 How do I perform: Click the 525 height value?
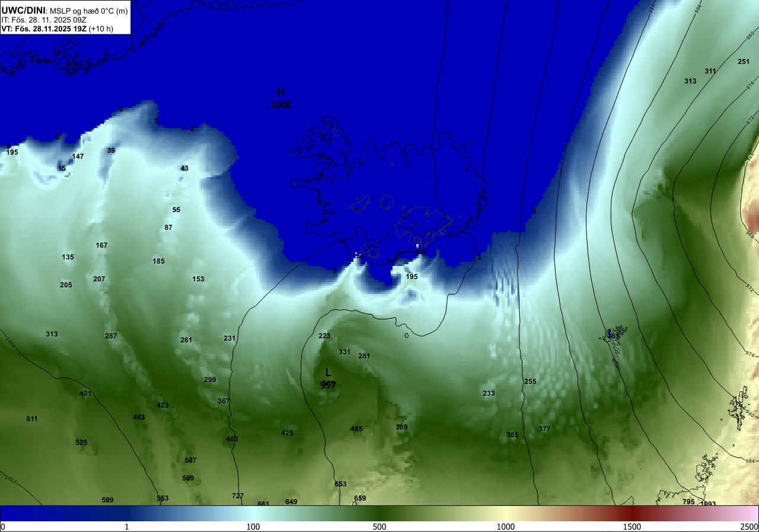[81, 443]
